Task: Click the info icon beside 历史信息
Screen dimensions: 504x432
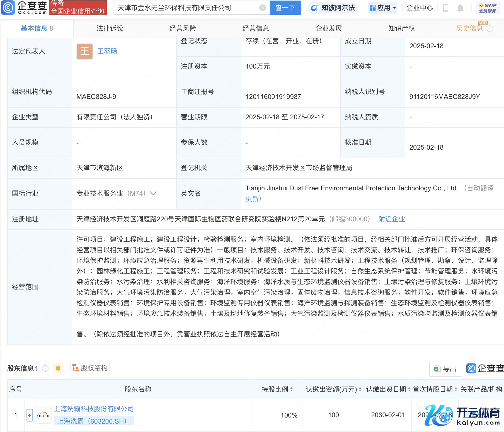Action: (x=490, y=29)
